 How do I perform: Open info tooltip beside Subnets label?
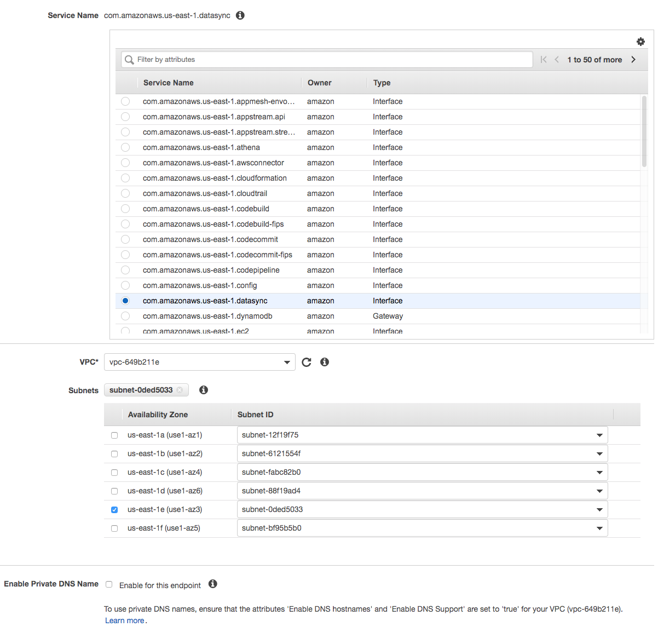click(x=203, y=389)
